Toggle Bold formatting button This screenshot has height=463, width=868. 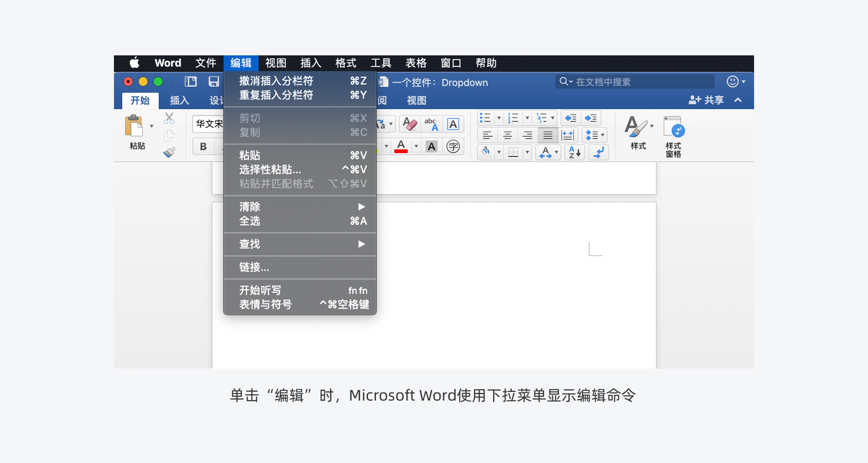point(203,147)
